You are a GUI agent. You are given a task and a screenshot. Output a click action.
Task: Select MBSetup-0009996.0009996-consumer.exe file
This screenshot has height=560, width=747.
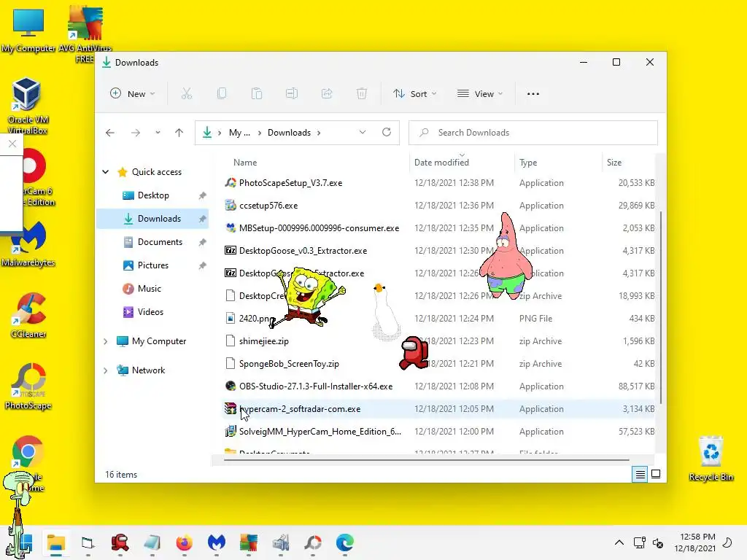coord(438,228)
